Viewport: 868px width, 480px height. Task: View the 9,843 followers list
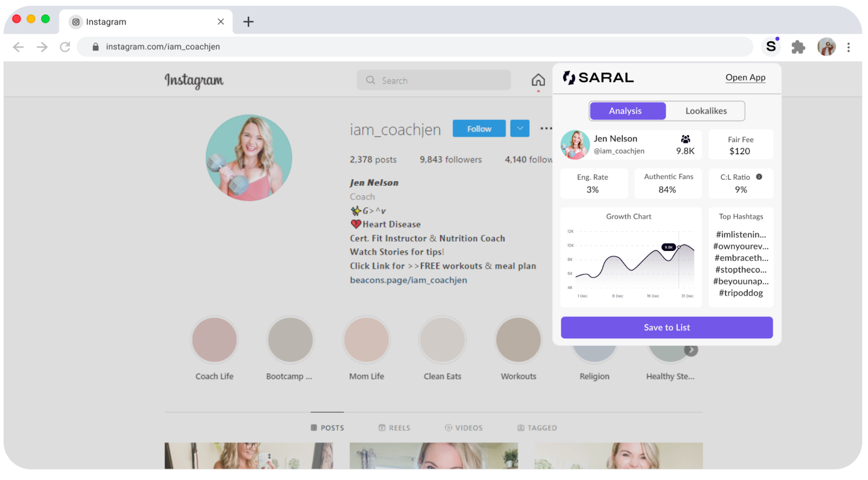[450, 160]
